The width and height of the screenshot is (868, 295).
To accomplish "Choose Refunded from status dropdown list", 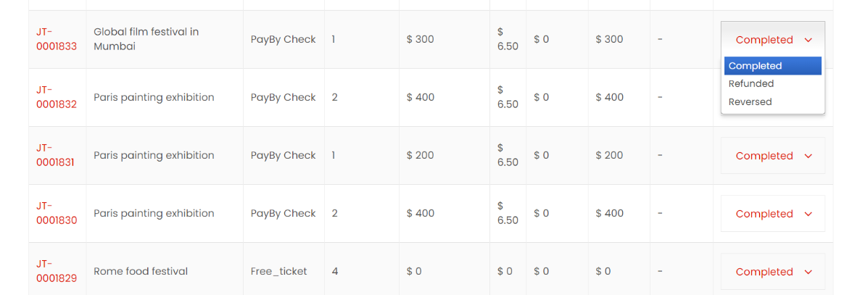I will (751, 84).
